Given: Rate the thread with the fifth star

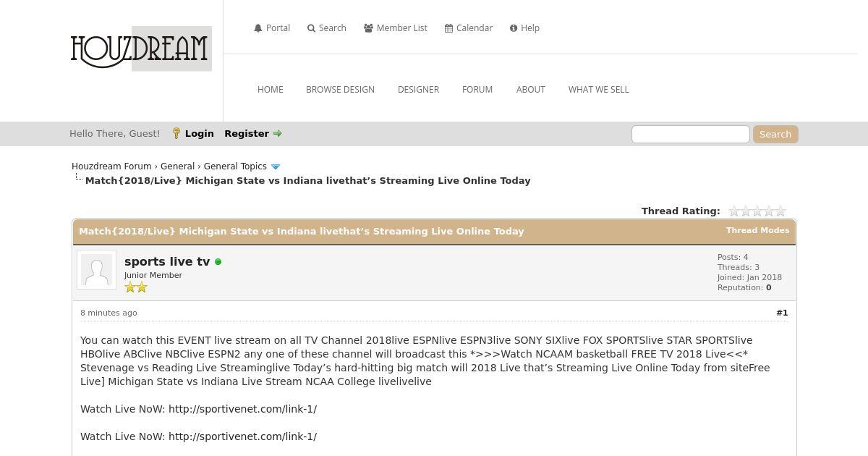Looking at the screenshot, I should point(780,211).
